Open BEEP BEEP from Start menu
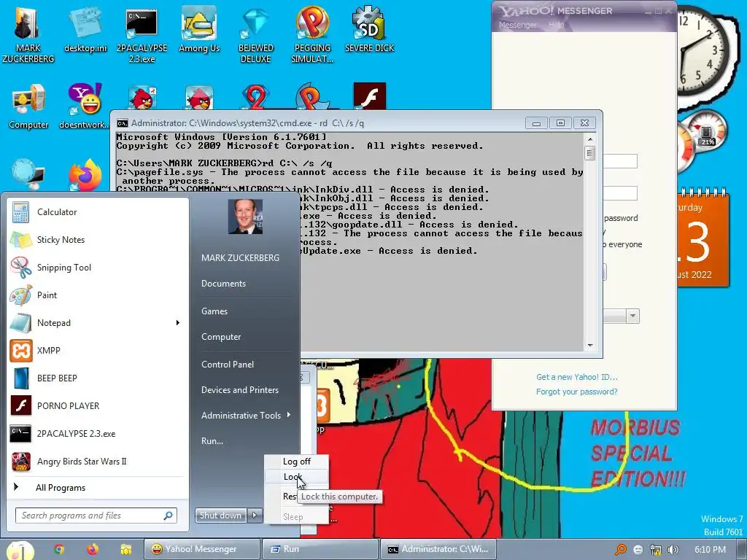The height and width of the screenshot is (560, 747). (98, 378)
